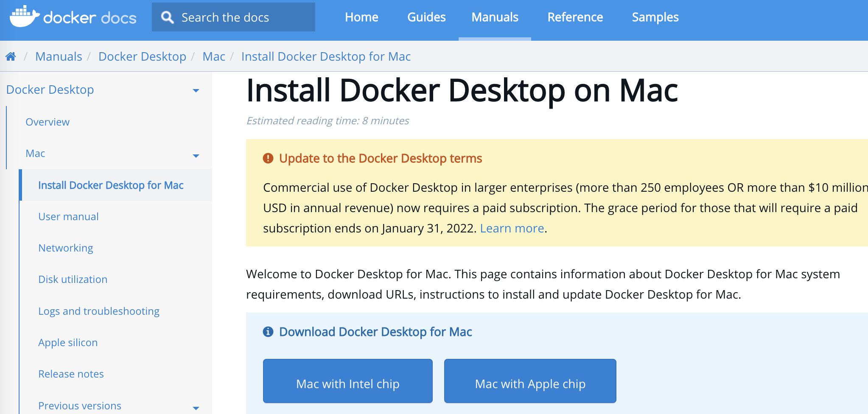The image size is (868, 414).
Task: Open Docker Desktop sidebar heading
Action: (50, 90)
